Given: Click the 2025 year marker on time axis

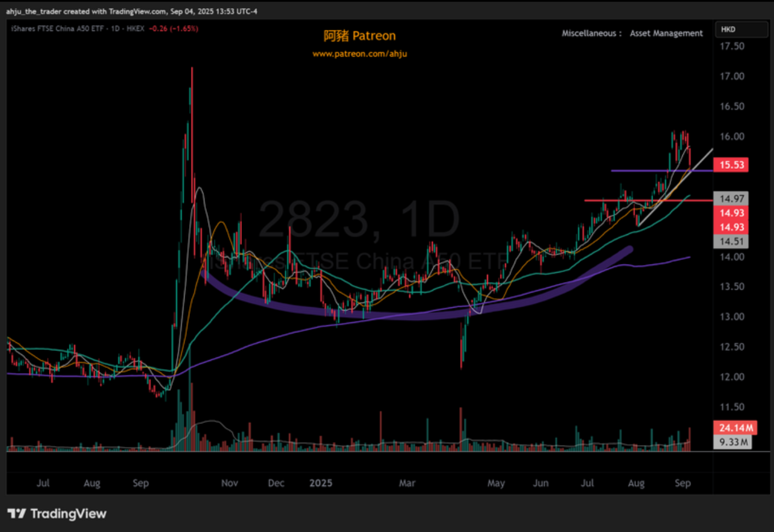Looking at the screenshot, I should [320, 483].
